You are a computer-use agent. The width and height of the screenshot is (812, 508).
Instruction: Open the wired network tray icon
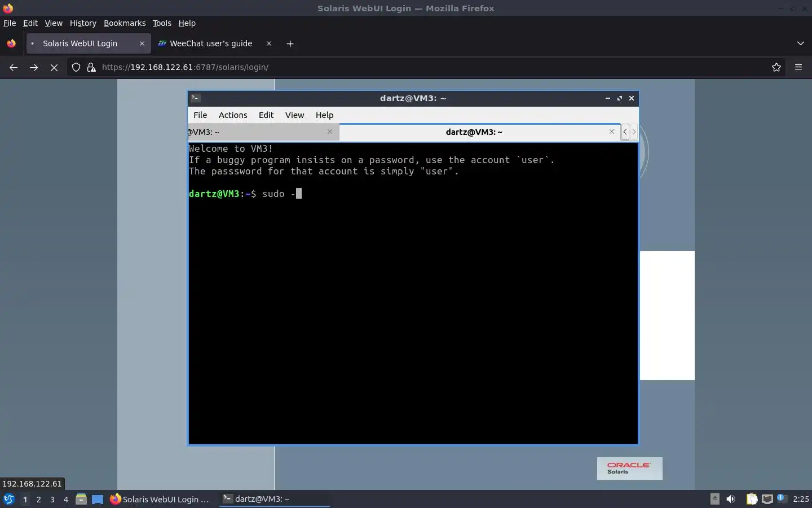click(x=767, y=499)
